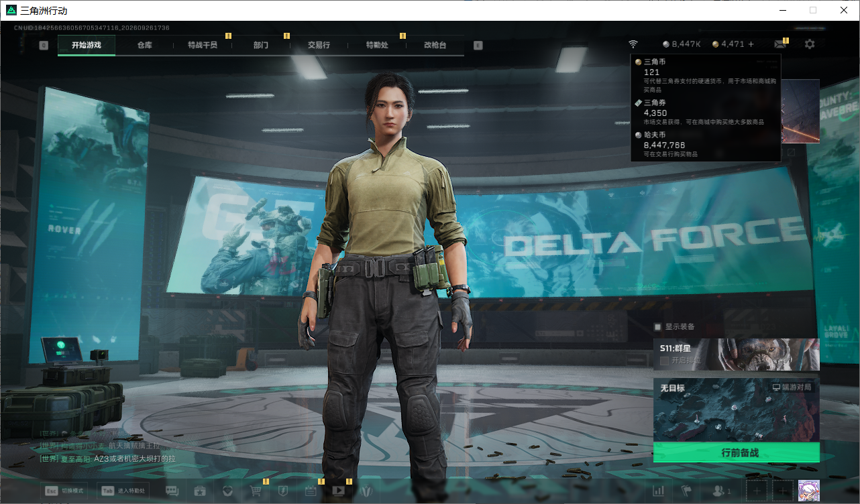This screenshot has width=860, height=504.
Task: Minimize the 三角洲行动 window
Action: click(x=782, y=10)
